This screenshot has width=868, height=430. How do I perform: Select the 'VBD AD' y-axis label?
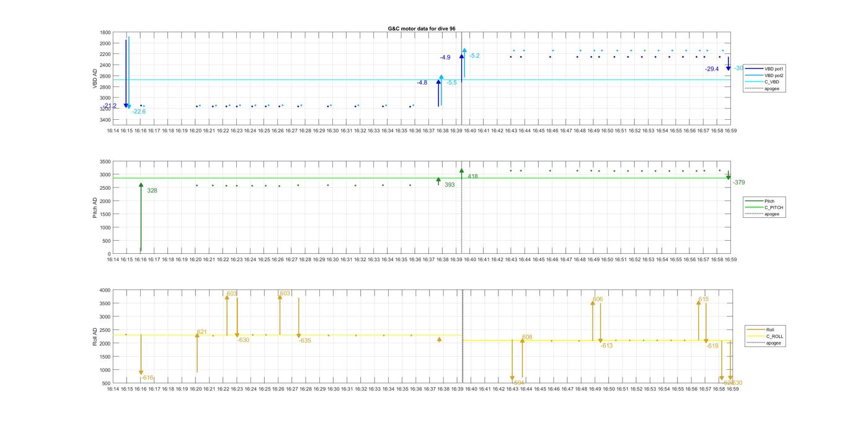click(95, 78)
